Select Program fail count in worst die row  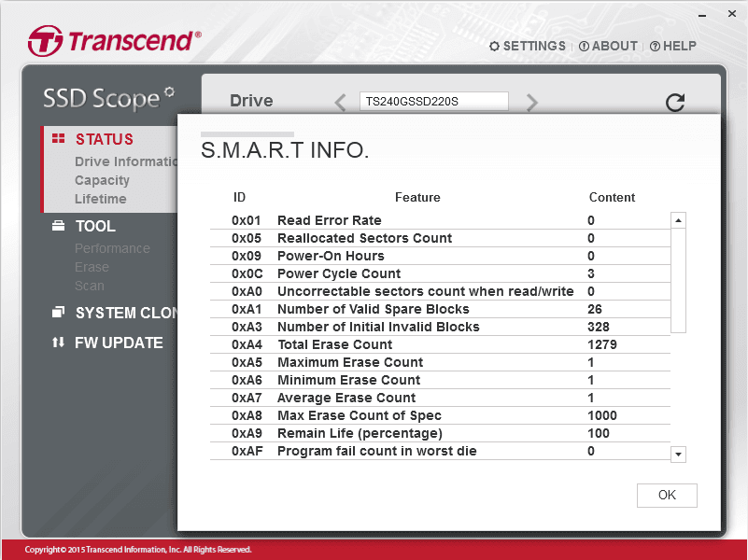pyautogui.click(x=440, y=451)
